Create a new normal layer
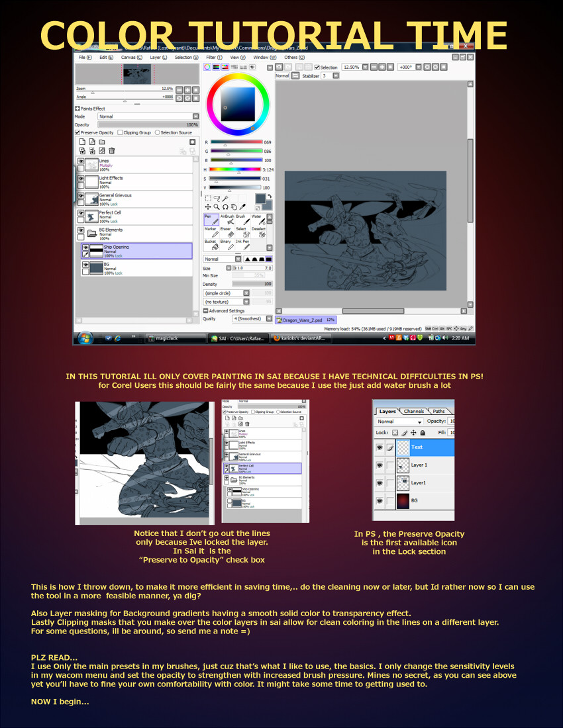Image resolution: width=563 pixels, height=728 pixels. tap(82, 142)
